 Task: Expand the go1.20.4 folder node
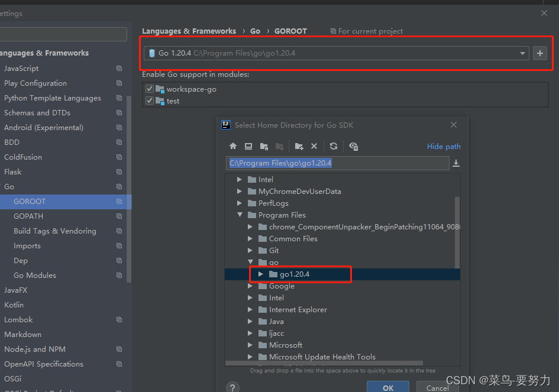click(x=260, y=274)
